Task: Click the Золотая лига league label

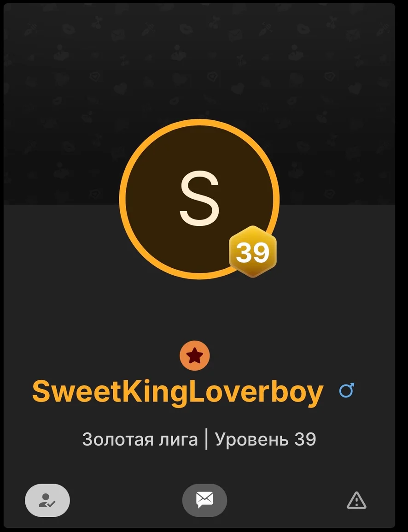Action: coord(140,439)
